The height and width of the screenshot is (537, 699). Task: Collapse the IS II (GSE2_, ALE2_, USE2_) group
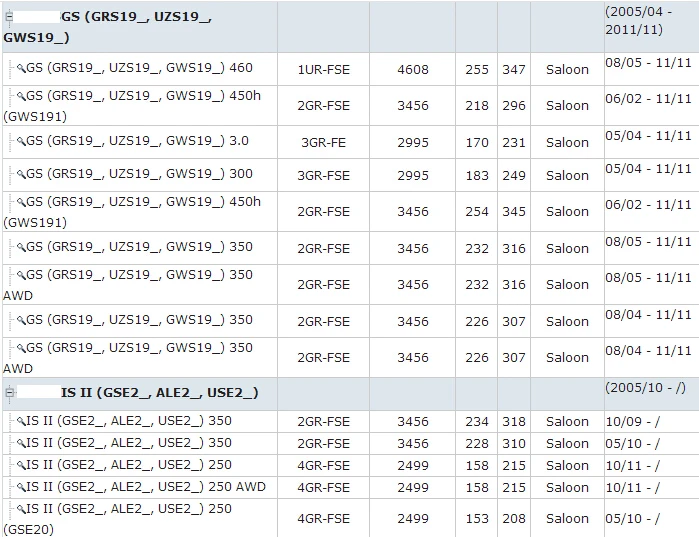tap(9, 393)
